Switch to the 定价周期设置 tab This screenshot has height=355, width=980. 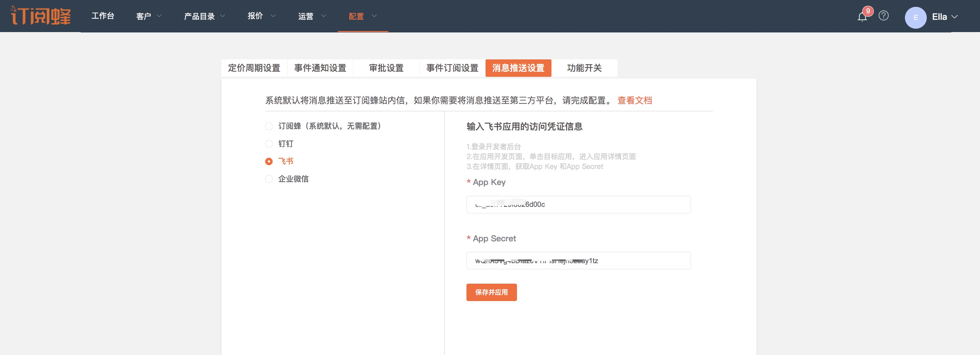tap(254, 68)
